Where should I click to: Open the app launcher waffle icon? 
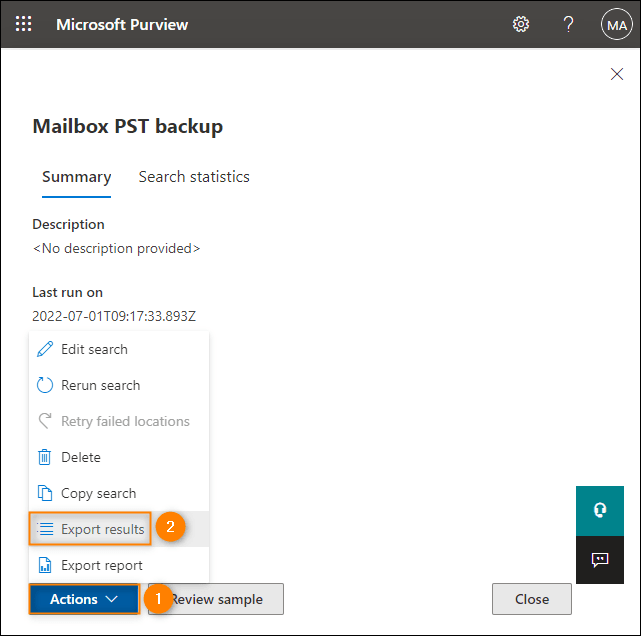tap(23, 24)
